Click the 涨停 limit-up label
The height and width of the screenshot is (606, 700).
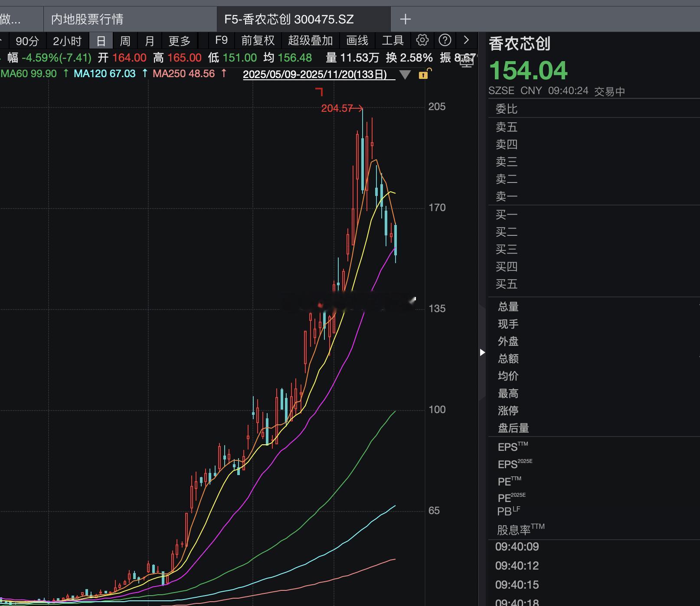508,411
